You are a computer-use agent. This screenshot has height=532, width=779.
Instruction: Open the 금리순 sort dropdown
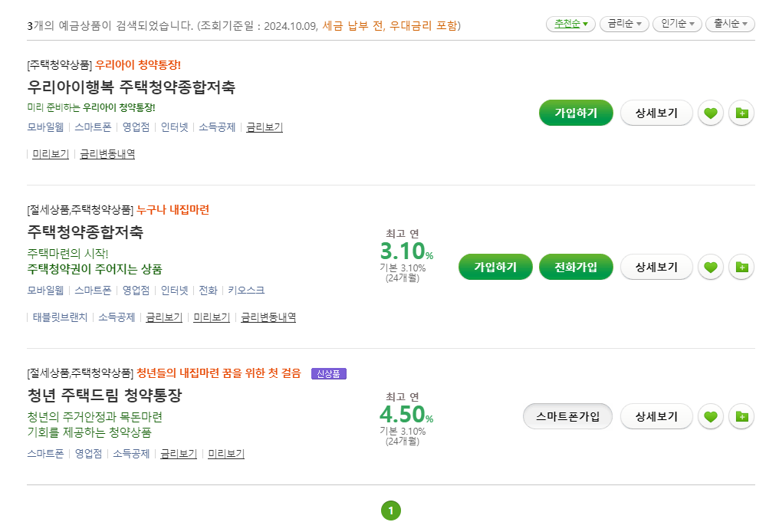pos(623,24)
